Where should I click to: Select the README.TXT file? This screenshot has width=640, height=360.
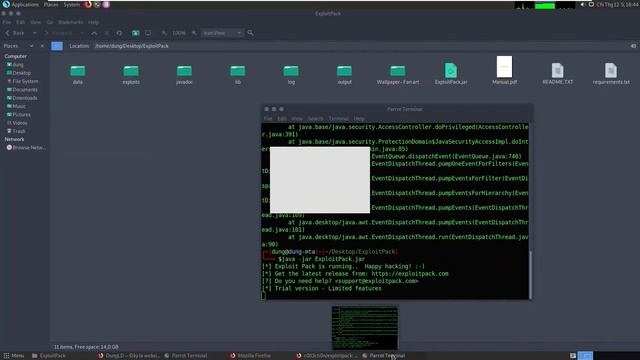click(558, 73)
